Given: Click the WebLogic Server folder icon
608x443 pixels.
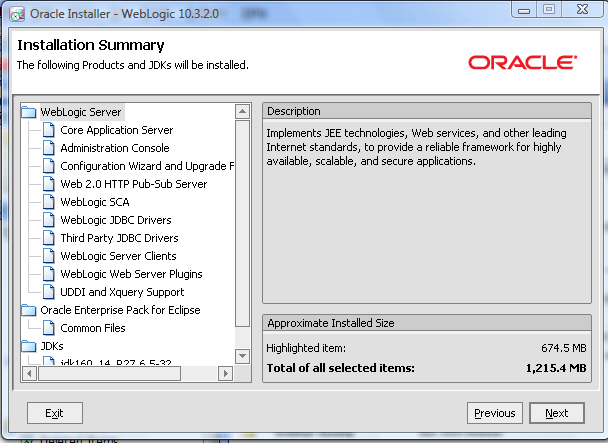Looking at the screenshot, I should point(28,112).
